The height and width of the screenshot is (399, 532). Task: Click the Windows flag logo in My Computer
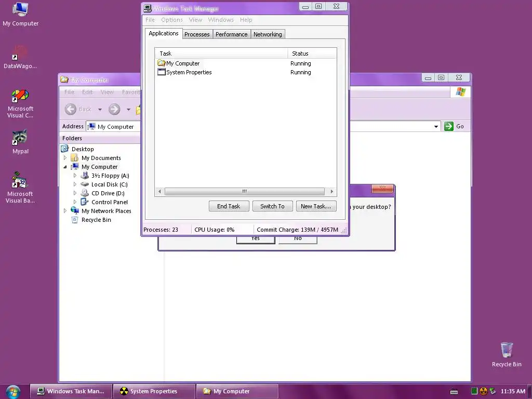(460, 91)
